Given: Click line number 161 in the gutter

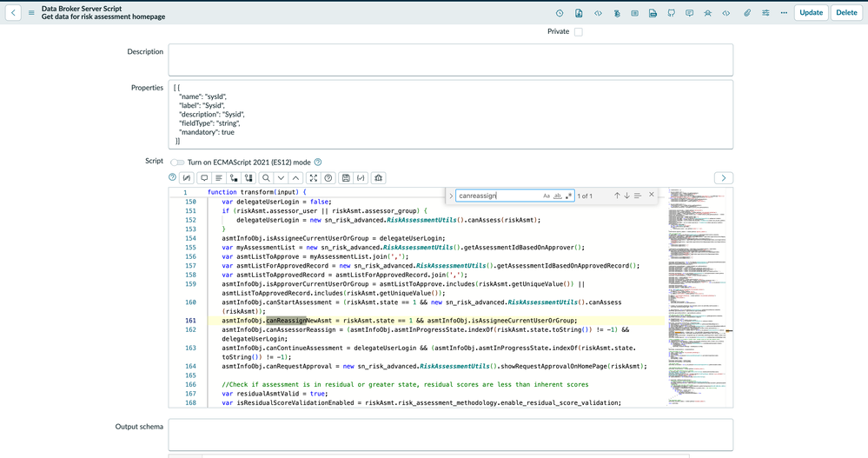Looking at the screenshot, I should click(x=190, y=321).
